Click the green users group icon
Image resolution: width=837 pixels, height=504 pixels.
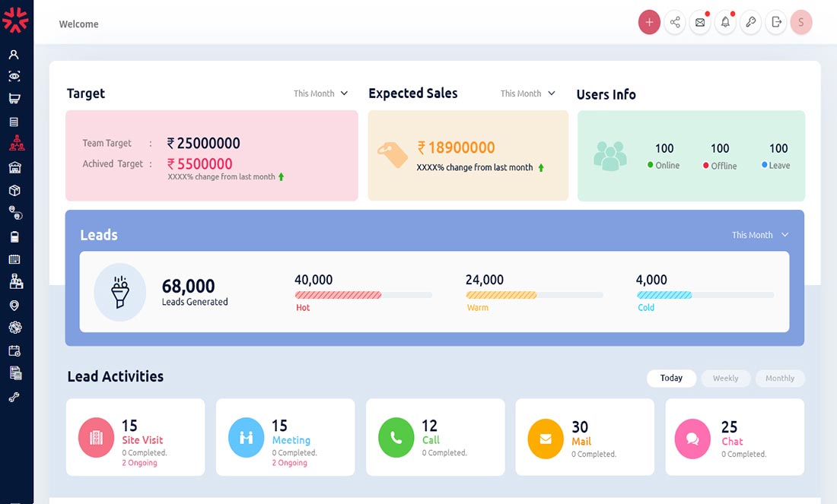610,156
